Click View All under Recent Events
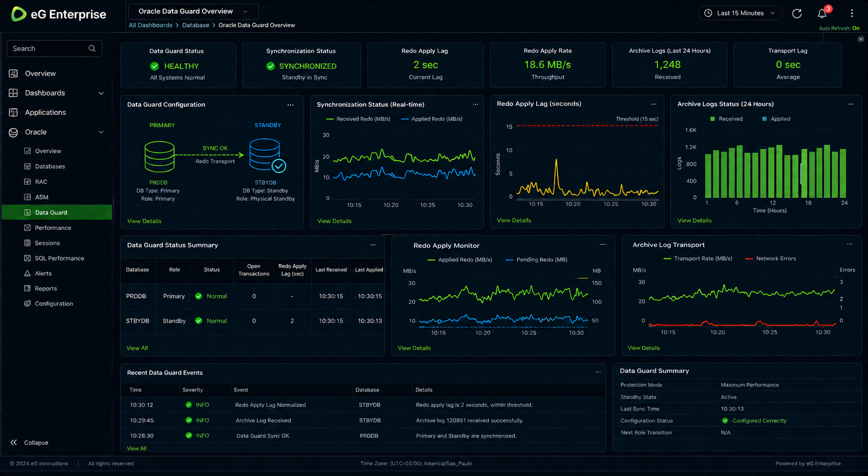The height and width of the screenshot is (476, 868). tap(136, 448)
